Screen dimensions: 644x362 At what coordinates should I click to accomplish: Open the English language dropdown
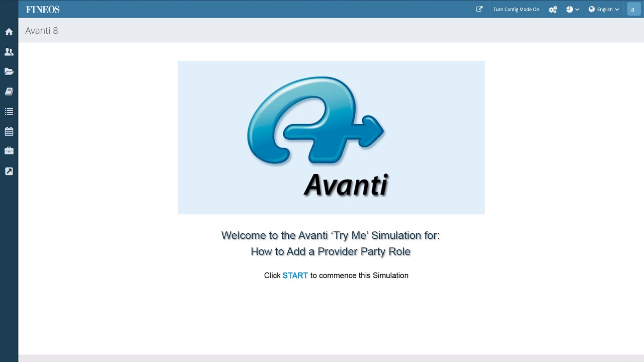(604, 10)
